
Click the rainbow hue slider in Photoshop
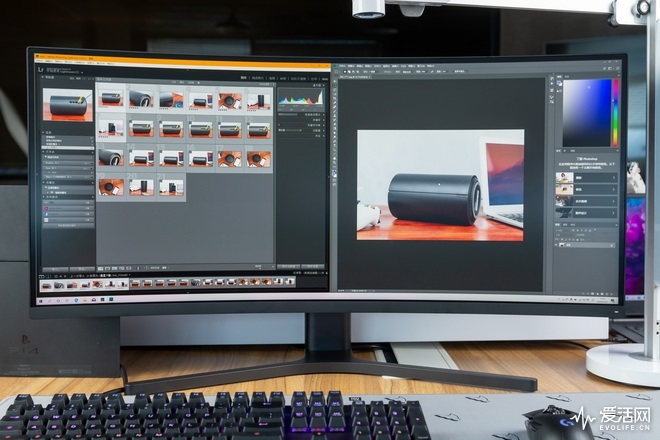tap(616, 113)
